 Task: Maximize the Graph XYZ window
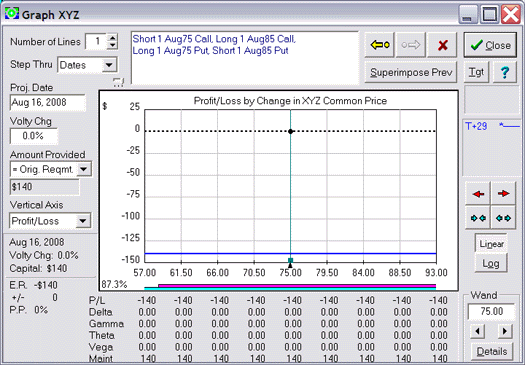point(490,14)
